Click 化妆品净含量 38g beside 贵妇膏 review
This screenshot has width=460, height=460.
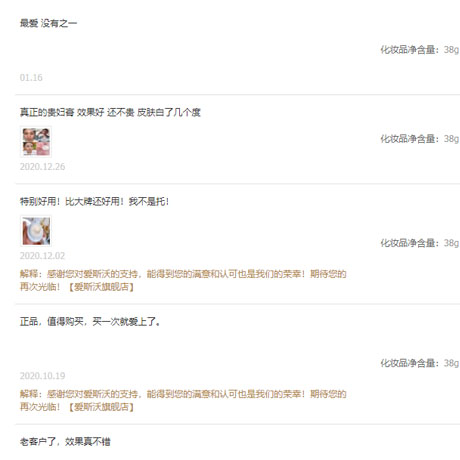pos(420,139)
